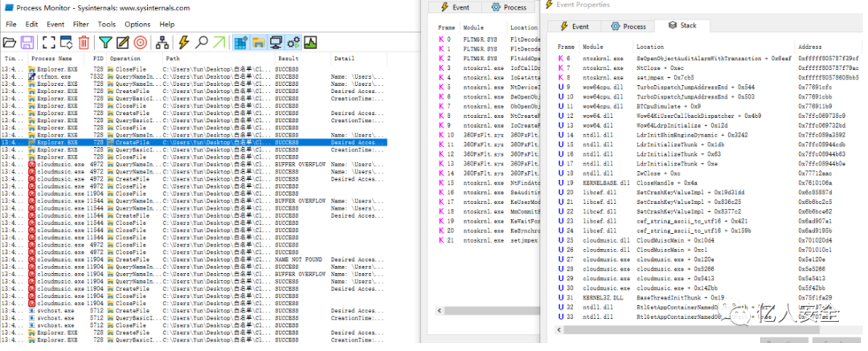The image size is (868, 351).
Task: Switch to Event tab in middle window
Action: [454, 7]
